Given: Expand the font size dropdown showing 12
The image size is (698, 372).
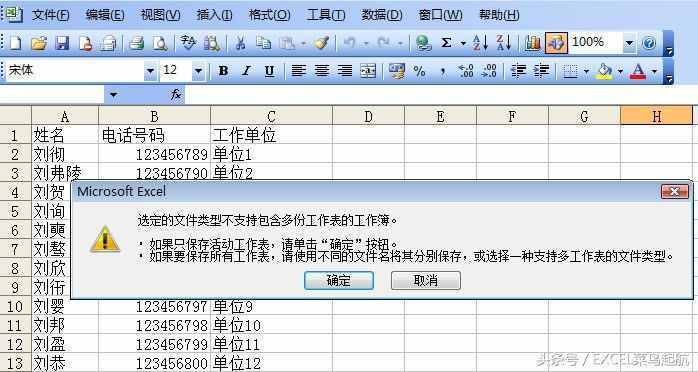Looking at the screenshot, I should pyautogui.click(x=198, y=71).
